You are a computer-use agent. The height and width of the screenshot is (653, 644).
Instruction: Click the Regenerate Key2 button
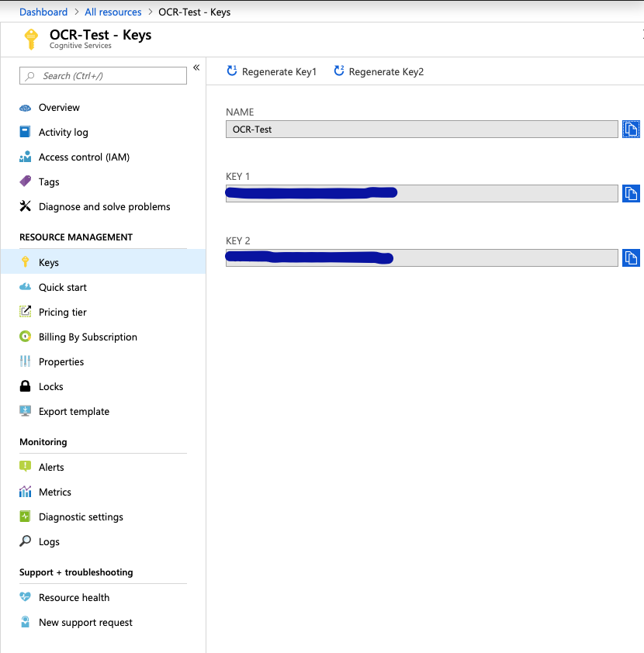[379, 71]
